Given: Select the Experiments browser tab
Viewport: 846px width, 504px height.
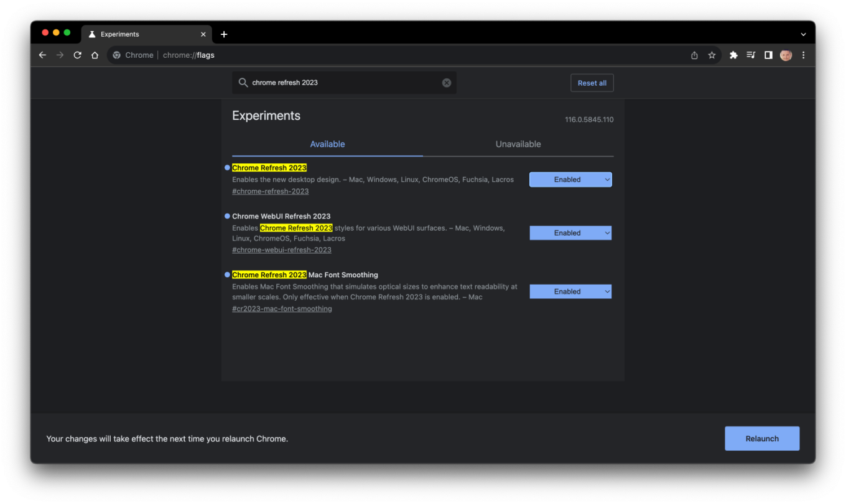Looking at the screenshot, I should tap(146, 34).
